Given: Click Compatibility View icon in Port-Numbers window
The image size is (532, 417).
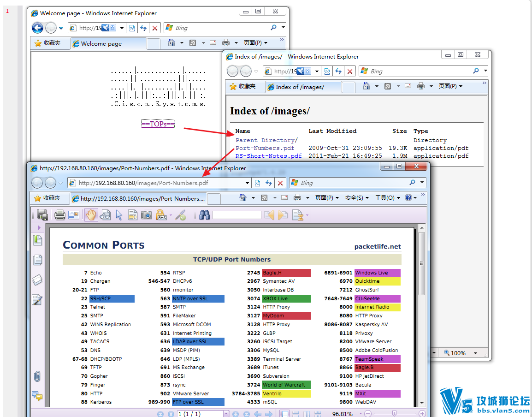Looking at the screenshot, I should point(258,183).
